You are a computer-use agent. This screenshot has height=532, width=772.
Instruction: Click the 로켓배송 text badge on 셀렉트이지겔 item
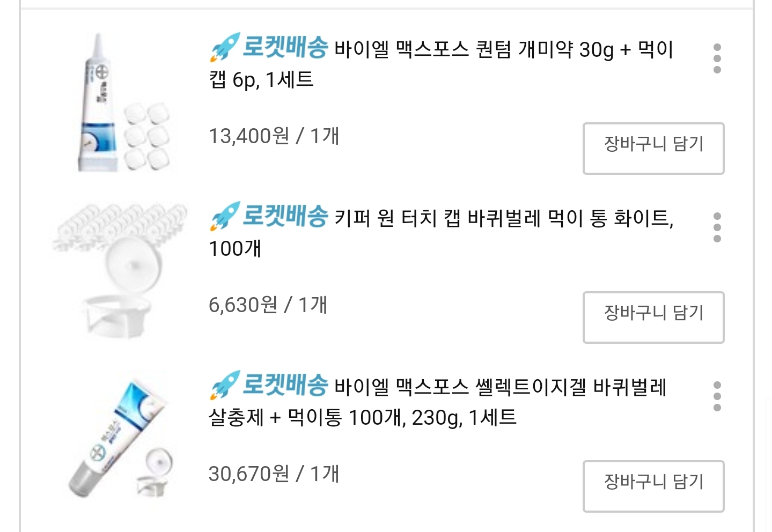click(x=284, y=385)
